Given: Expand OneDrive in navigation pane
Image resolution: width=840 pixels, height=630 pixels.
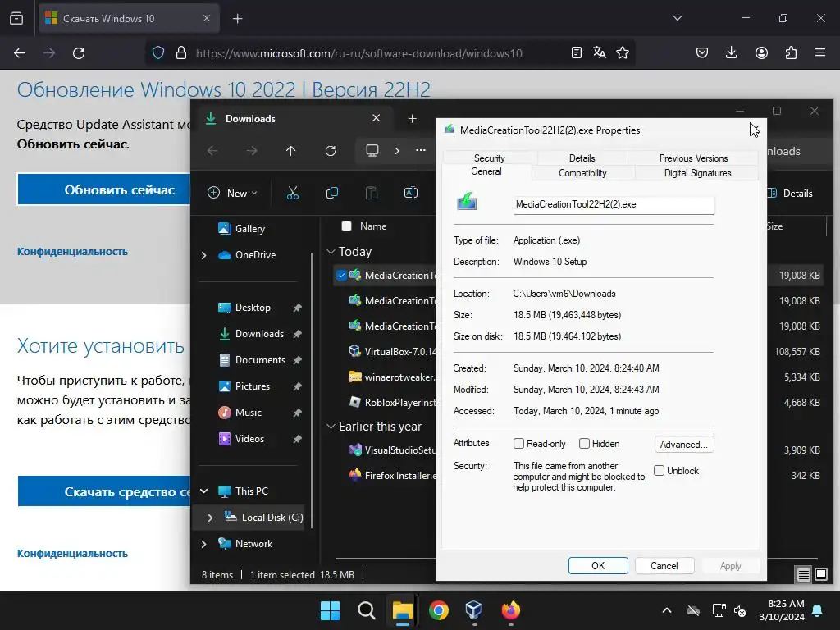Looking at the screenshot, I should click(204, 255).
